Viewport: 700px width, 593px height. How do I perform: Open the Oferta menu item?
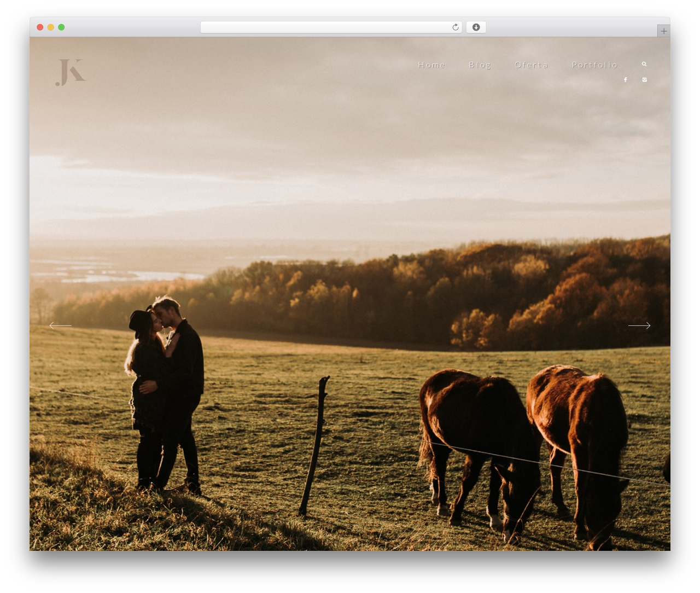click(531, 65)
